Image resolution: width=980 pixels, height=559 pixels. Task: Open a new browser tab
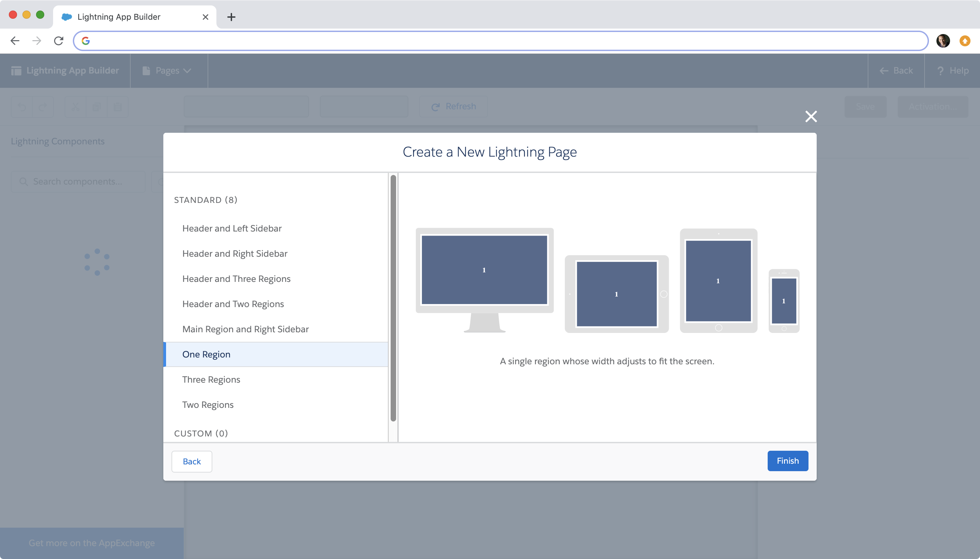(231, 17)
